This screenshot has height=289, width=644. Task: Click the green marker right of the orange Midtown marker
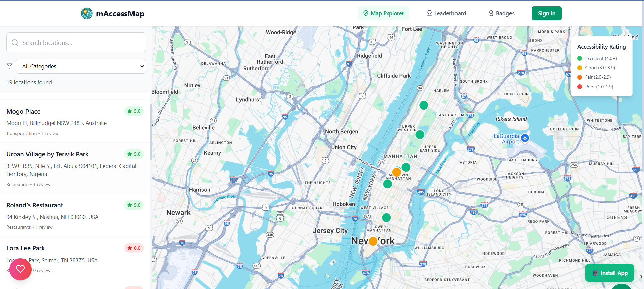[406, 167]
